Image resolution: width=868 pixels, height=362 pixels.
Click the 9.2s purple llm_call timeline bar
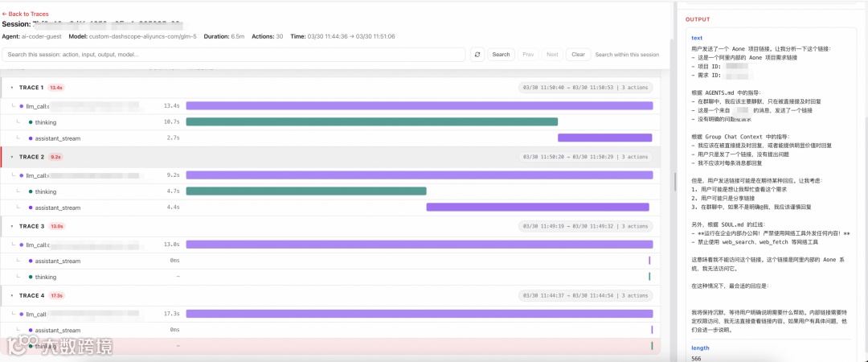click(x=420, y=175)
